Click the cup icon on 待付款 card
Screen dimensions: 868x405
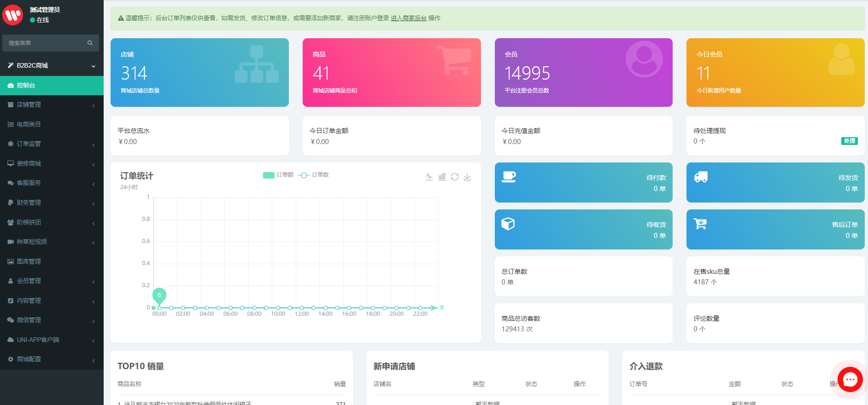(x=509, y=177)
